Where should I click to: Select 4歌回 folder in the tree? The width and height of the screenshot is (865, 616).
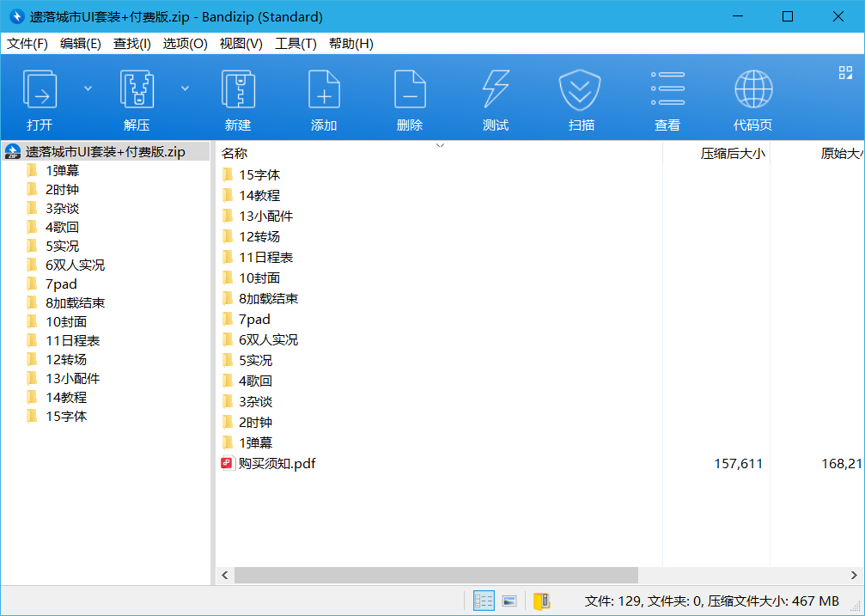(63, 227)
